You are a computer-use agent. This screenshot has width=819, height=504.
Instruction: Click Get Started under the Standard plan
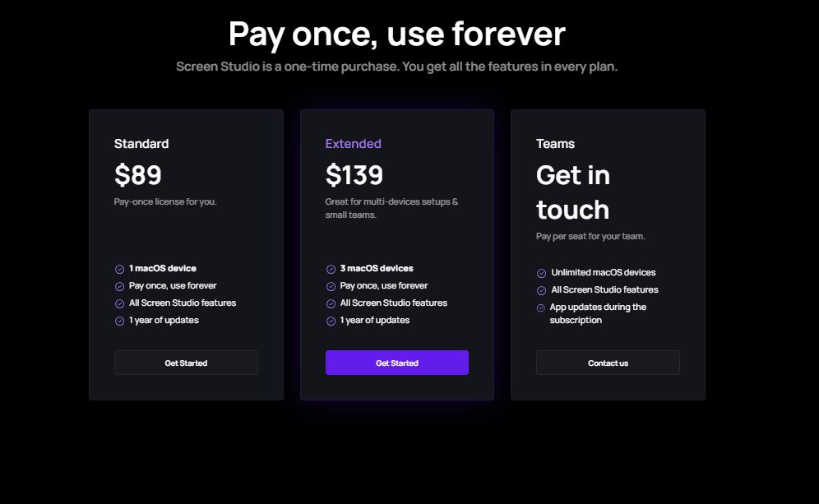186,363
